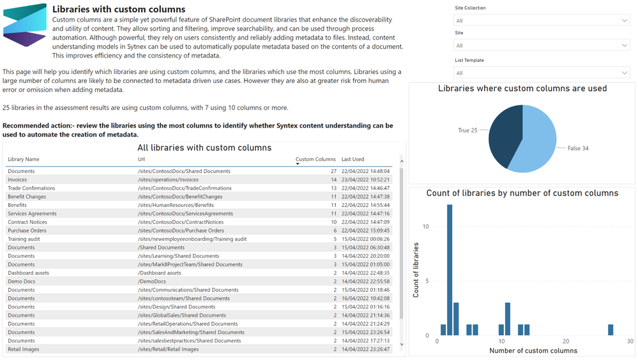This screenshot has height=364, width=638.
Task: Sort table by Last Used header
Action: 353,160
